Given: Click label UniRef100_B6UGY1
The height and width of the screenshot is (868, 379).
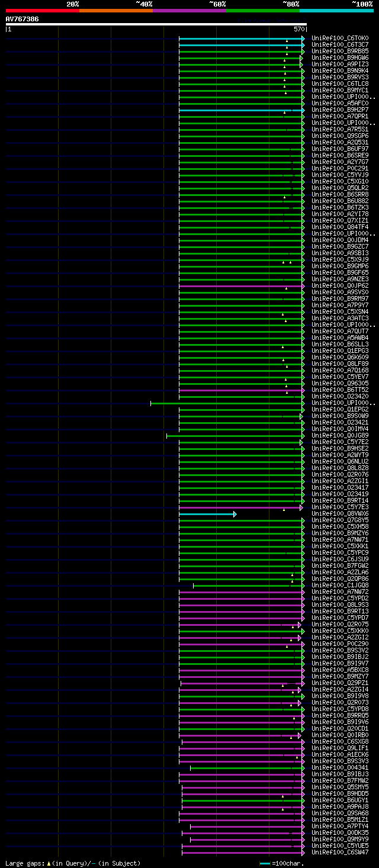Looking at the screenshot, I should (340, 801).
